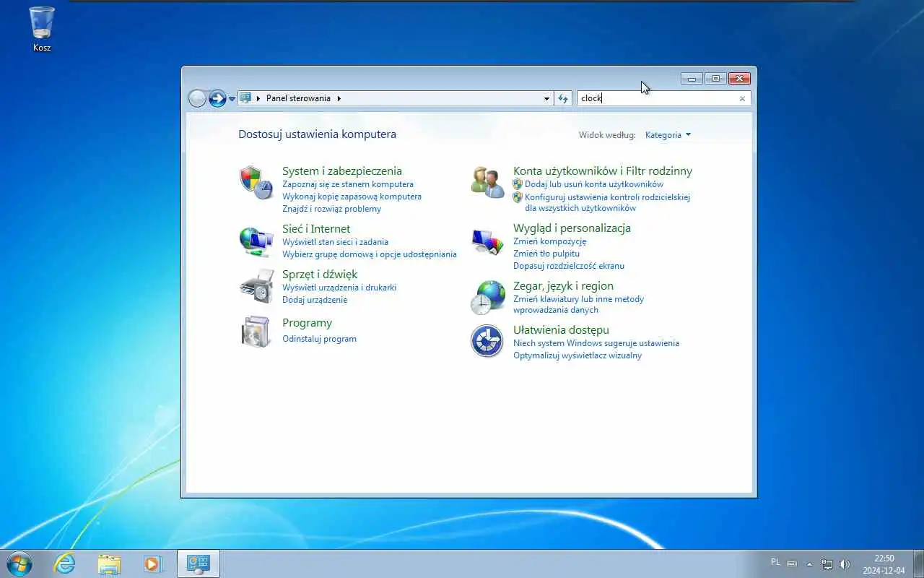Image resolution: width=924 pixels, height=578 pixels.
Task: Expand arrow after Panel sterowania breadcrumb
Action: point(339,98)
